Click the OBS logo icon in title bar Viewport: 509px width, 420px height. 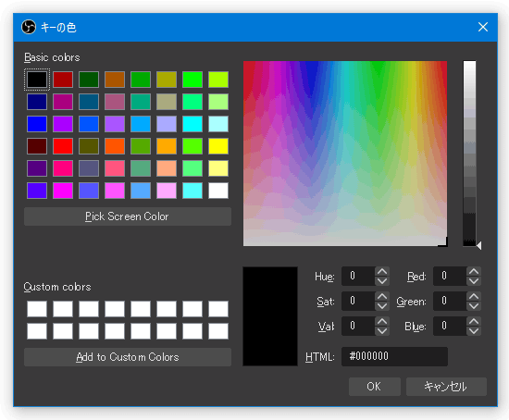point(29,27)
